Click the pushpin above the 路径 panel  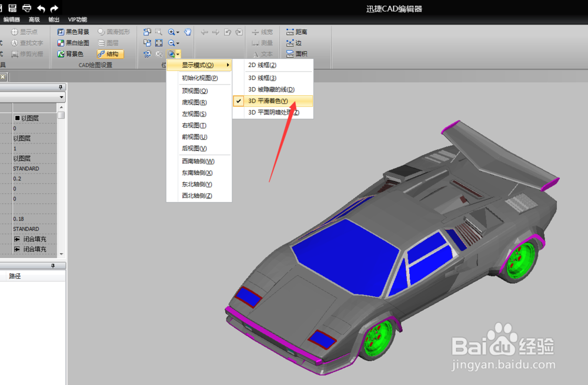(x=53, y=266)
